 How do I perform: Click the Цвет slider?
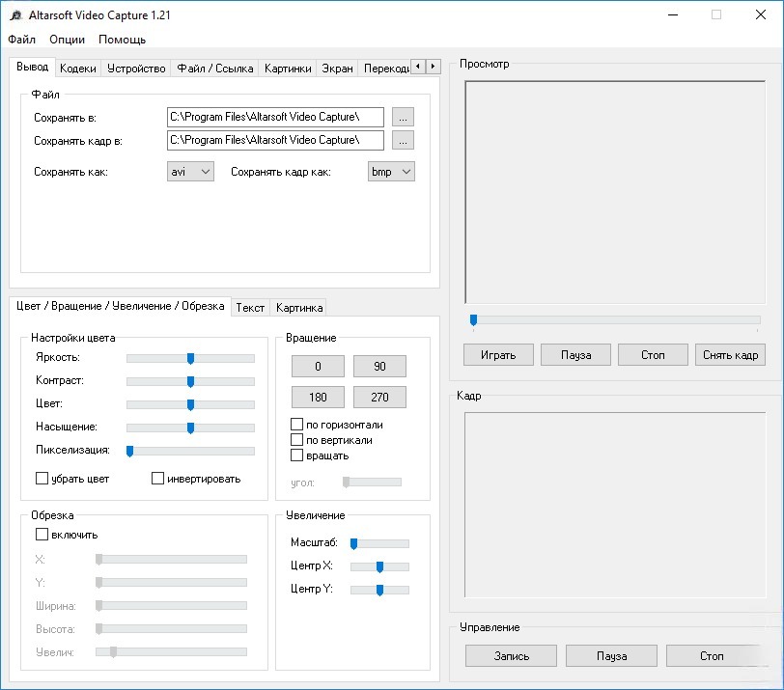pos(190,404)
